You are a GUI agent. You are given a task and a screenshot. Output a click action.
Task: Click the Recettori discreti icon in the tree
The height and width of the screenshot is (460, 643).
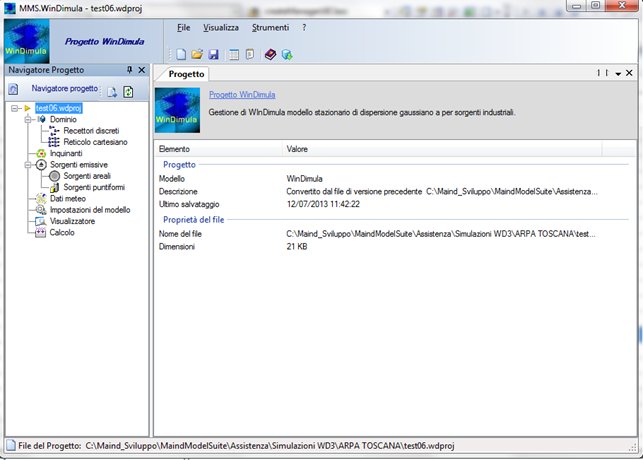coord(54,131)
